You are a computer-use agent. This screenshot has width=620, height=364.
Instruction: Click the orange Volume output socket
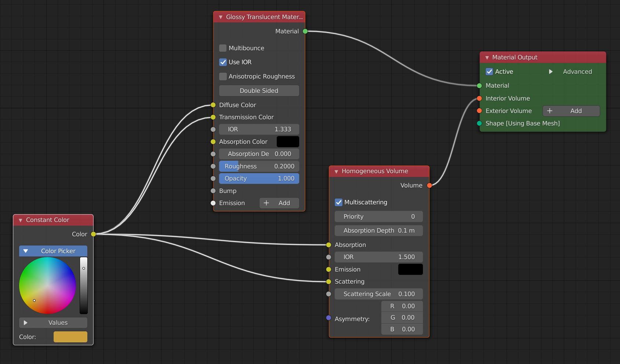(x=429, y=186)
